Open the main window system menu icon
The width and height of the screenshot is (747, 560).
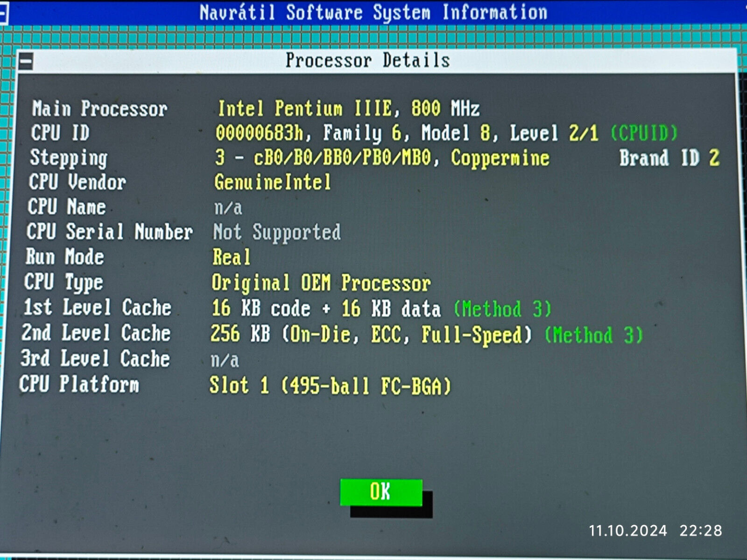(x=3, y=14)
